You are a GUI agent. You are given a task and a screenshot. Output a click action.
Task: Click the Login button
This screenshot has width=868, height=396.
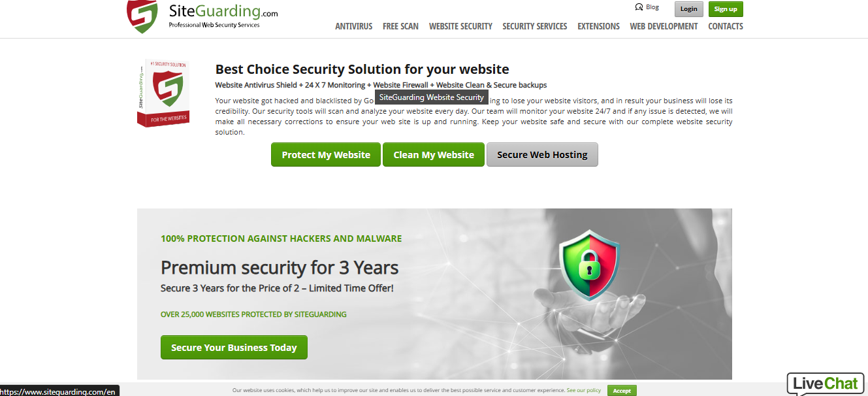688,9
